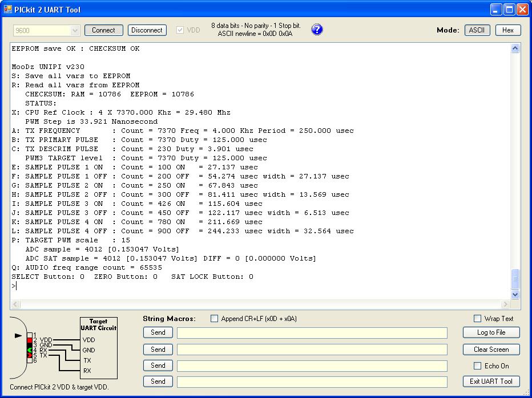Click the blue help question mark icon
This screenshot has height=398, width=532.
point(317,30)
